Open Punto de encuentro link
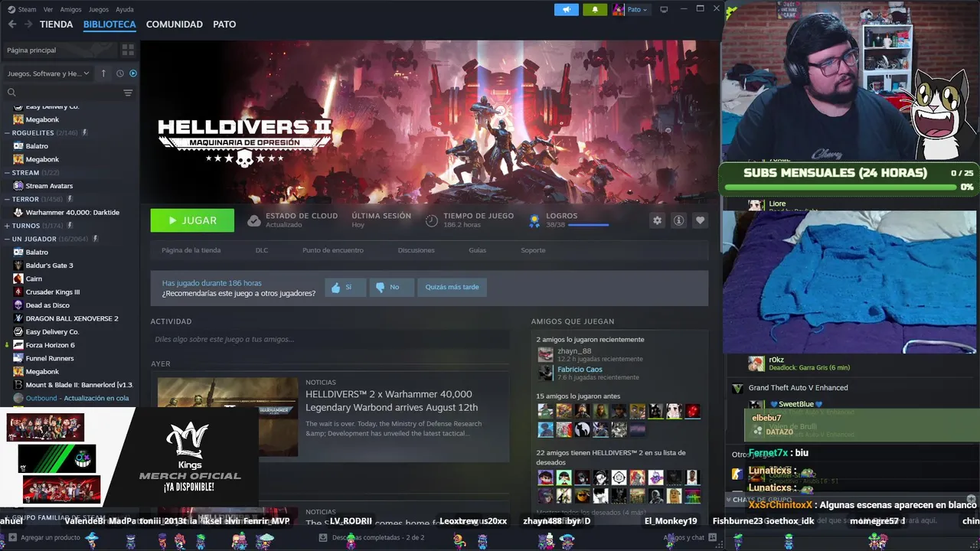The image size is (980, 551). pos(333,250)
